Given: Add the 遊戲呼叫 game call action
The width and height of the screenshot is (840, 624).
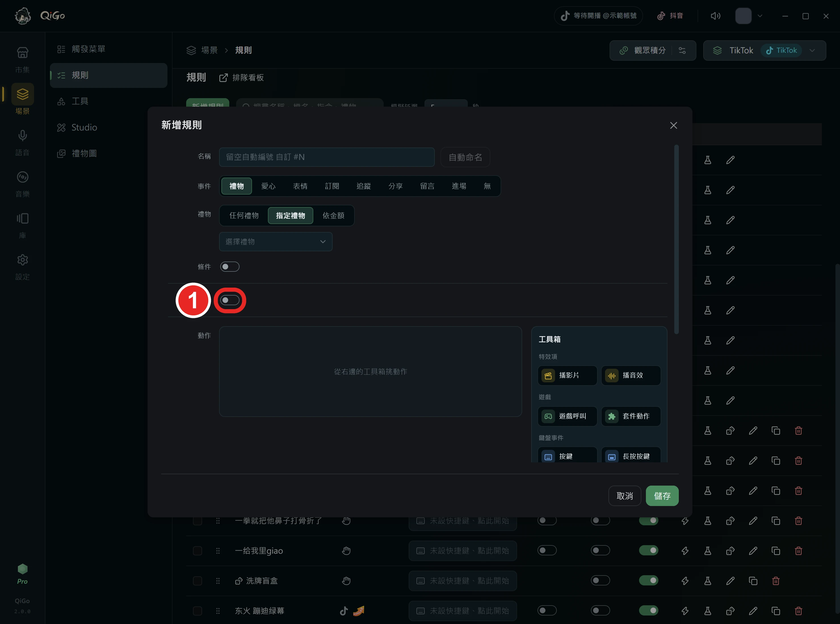Looking at the screenshot, I should coord(567,416).
